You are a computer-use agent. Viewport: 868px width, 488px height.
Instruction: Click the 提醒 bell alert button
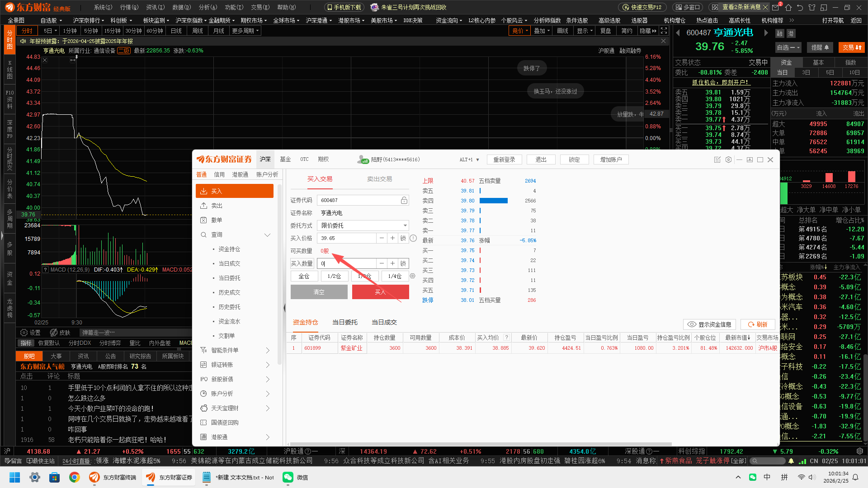(820, 47)
